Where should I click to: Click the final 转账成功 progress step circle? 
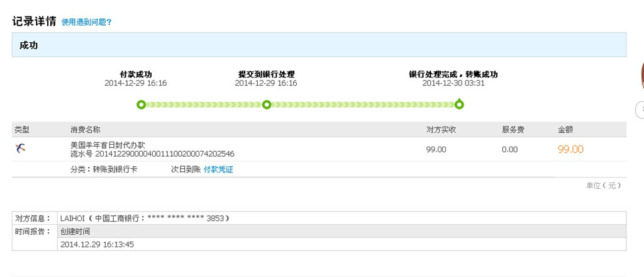[459, 105]
